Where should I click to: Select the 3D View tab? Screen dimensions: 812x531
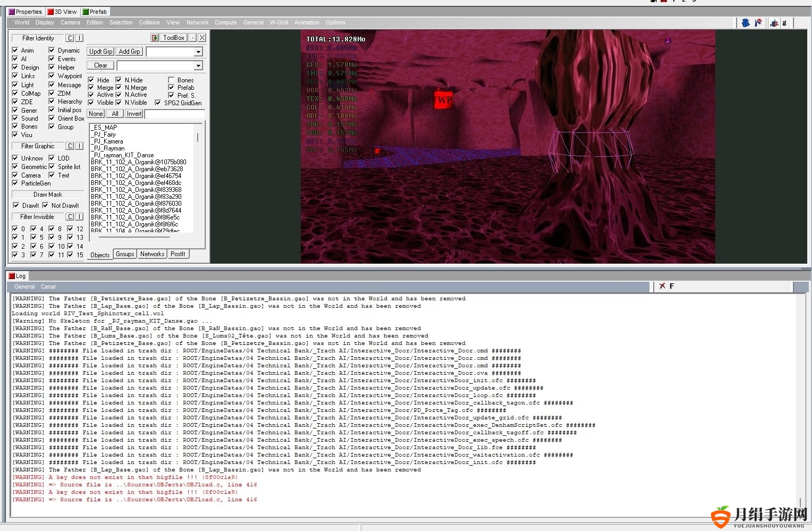[x=62, y=12]
